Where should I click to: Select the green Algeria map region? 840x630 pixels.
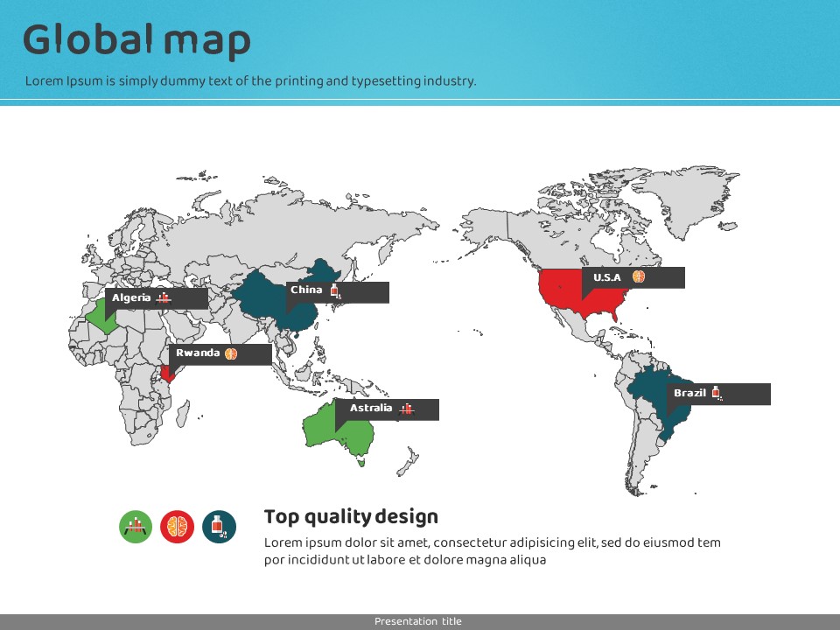96,317
